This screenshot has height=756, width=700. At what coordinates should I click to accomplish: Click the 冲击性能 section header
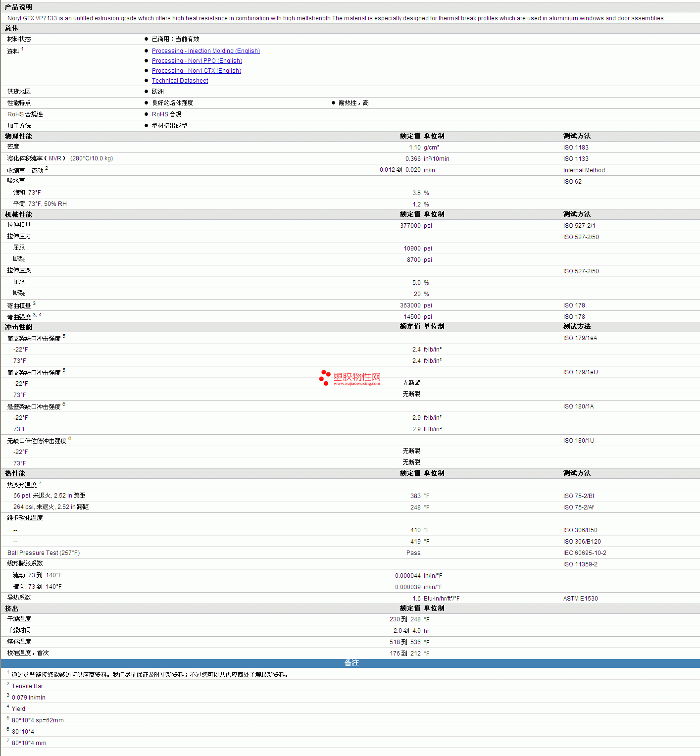[19, 327]
